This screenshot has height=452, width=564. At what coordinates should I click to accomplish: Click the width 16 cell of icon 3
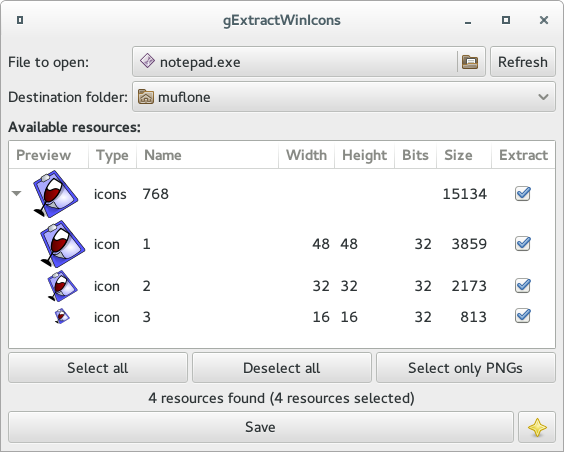click(x=321, y=317)
